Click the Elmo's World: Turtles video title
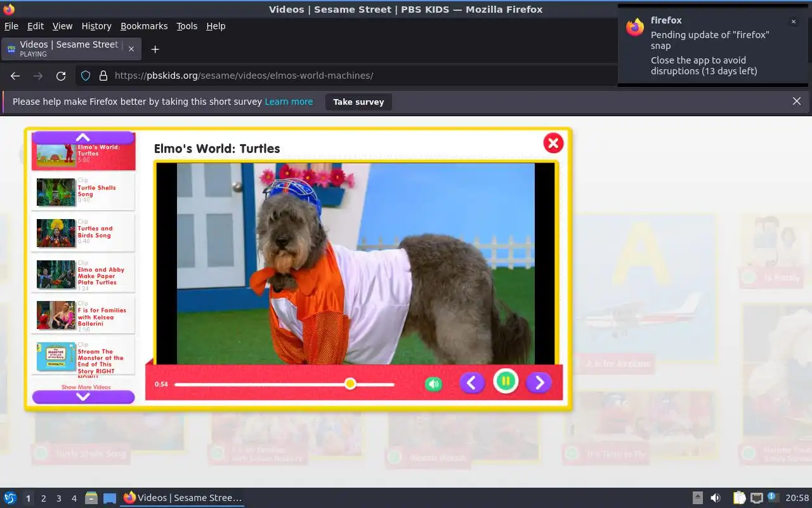The width and height of the screenshot is (812, 508). coord(217,149)
